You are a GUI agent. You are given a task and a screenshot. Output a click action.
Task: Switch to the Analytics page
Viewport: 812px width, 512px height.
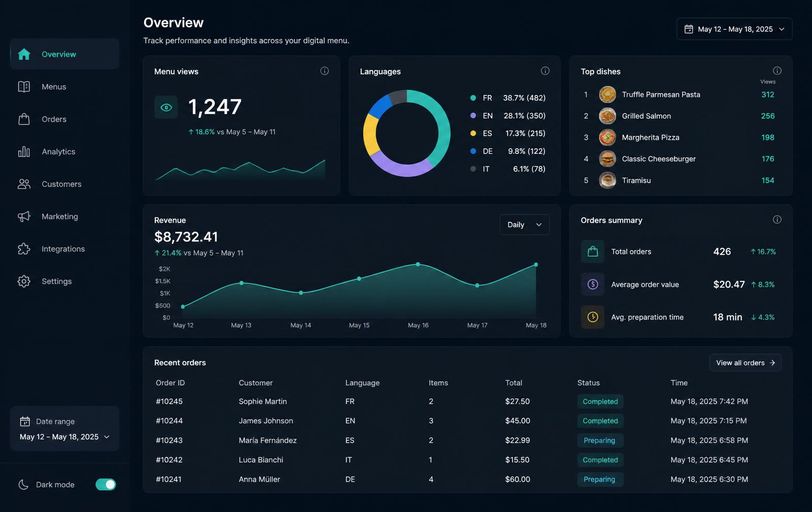pos(64,151)
